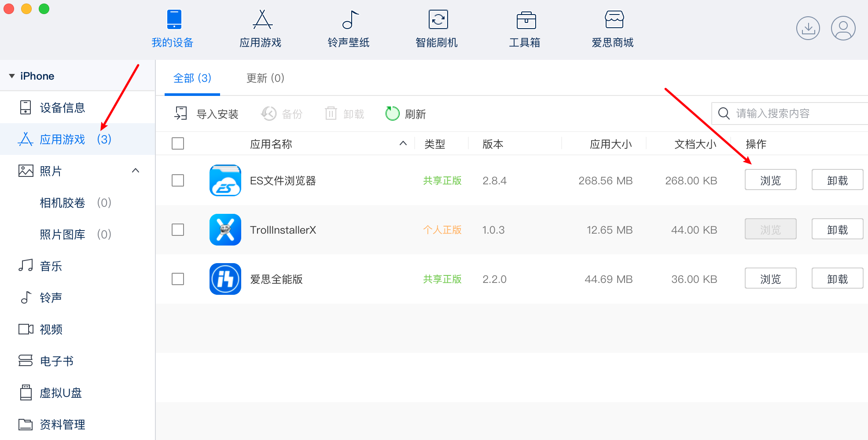Screen dimensions: 868x440
Task: Click the yellow macOS minimize button
Action: pos(26,9)
